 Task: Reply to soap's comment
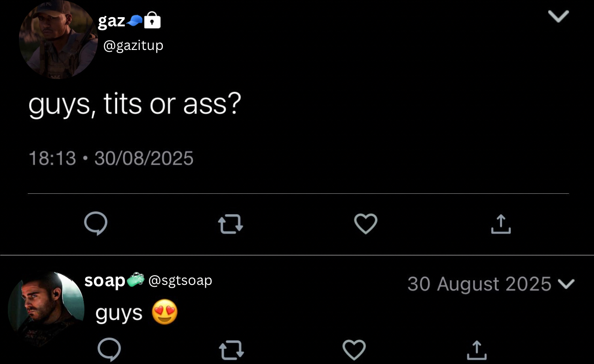[x=109, y=349]
